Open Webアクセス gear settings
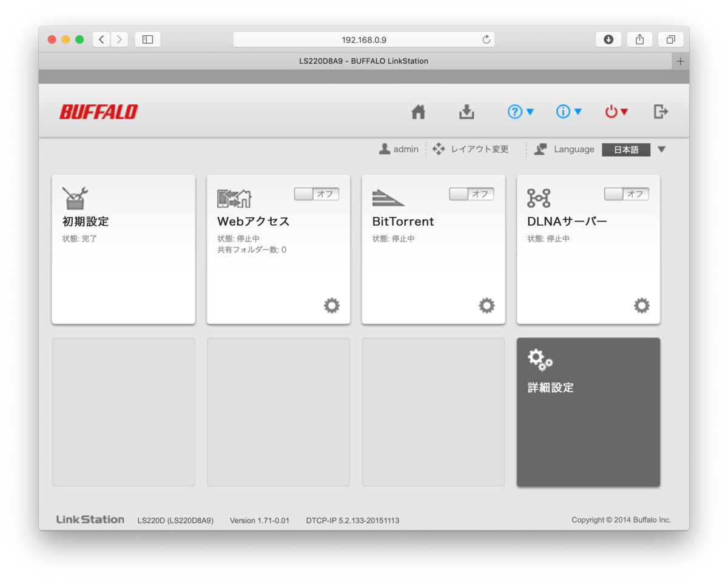This screenshot has width=728, height=582. pyautogui.click(x=332, y=305)
